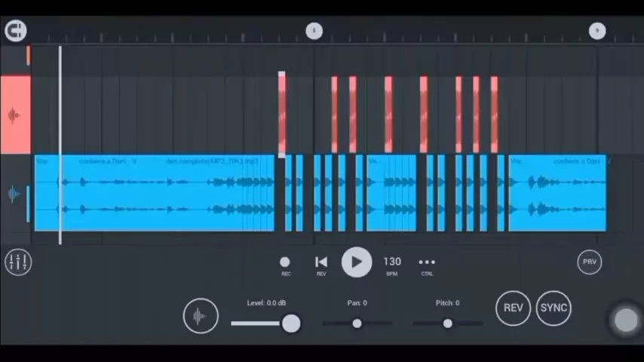Select the first long blue audio clip
The height and width of the screenshot is (362, 644).
coord(155,193)
